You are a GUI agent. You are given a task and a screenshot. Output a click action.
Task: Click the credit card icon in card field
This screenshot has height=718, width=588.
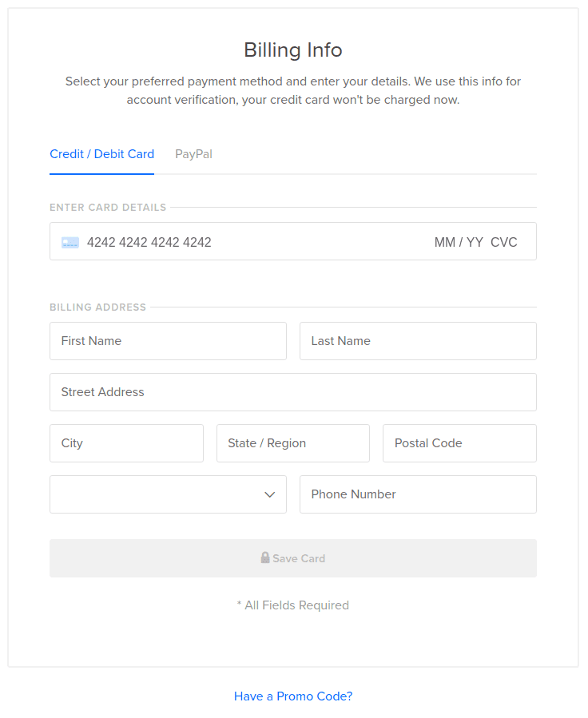pos(70,242)
